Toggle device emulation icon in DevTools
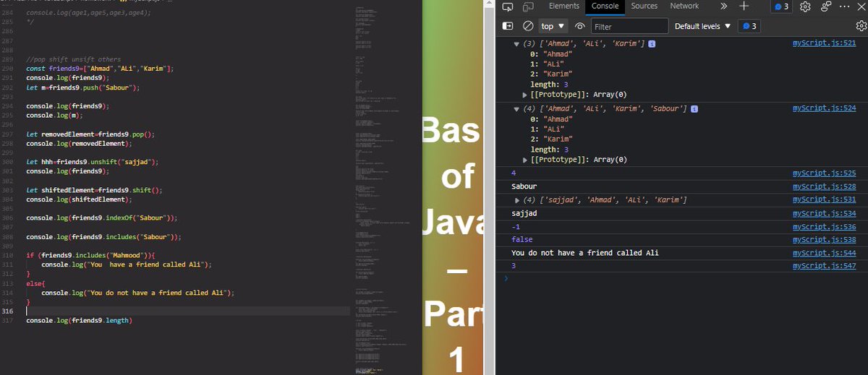The height and width of the screenshot is (375, 868). [x=528, y=7]
